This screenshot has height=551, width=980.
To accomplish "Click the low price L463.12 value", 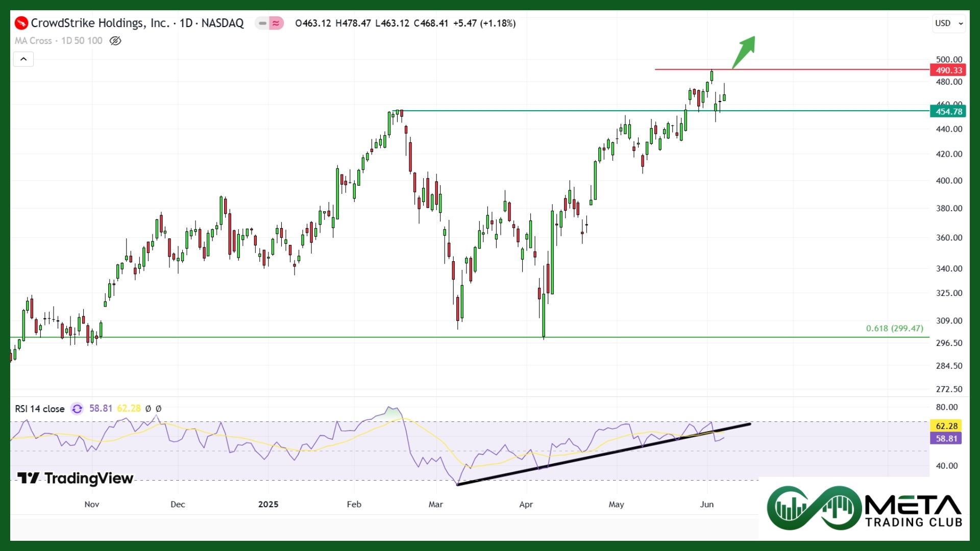I will [x=392, y=23].
